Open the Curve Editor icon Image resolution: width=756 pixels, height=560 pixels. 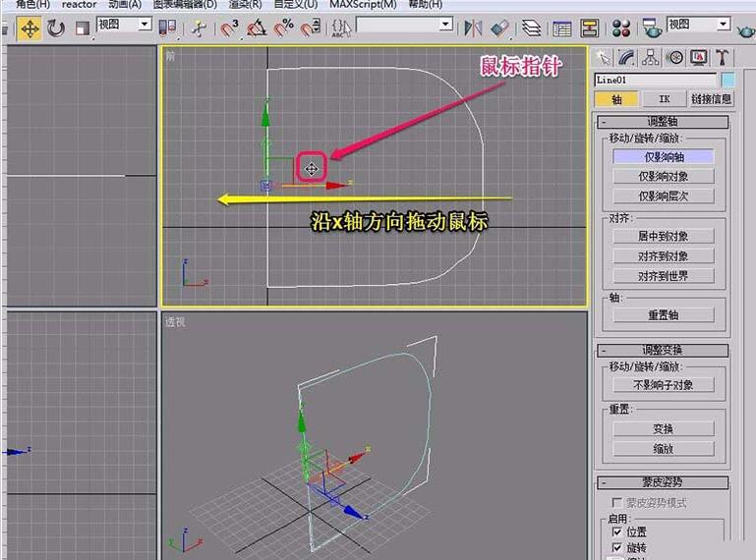[562, 28]
